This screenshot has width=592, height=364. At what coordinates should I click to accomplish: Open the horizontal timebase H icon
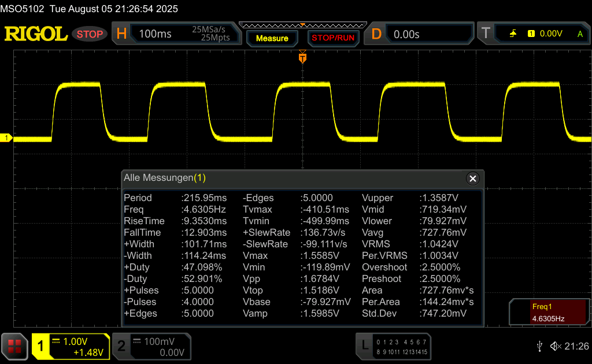(121, 34)
